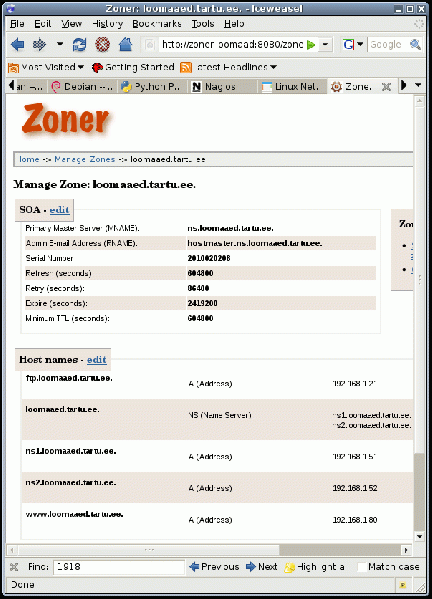Viewport: 432px width, 599px height.
Task: Click ns1.loomaaed.tartu.ee. host name
Action: 71,451
